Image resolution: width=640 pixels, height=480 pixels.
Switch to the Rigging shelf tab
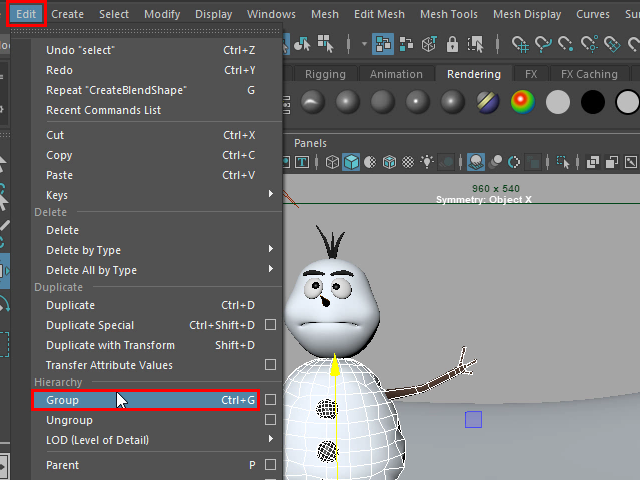(x=325, y=74)
